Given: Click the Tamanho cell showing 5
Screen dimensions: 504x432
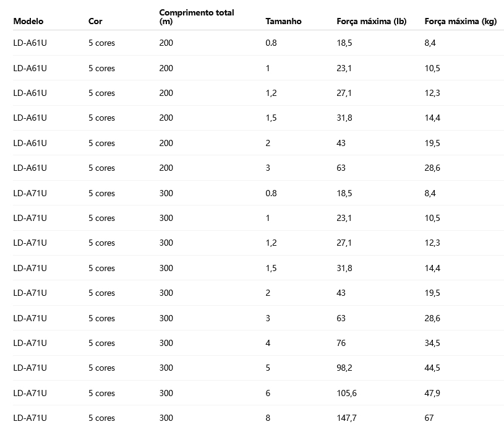Looking at the screenshot, I should pyautogui.click(x=268, y=368).
